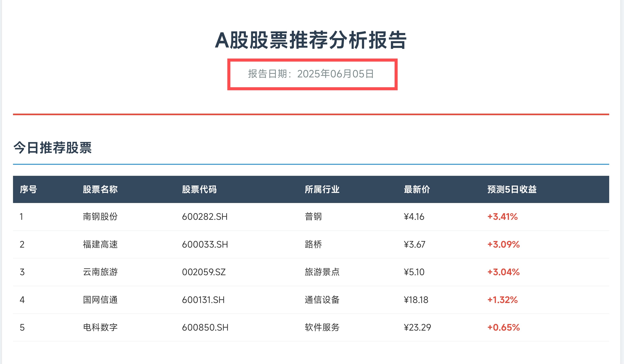Click row number 5 for 电科数字

[22, 327]
